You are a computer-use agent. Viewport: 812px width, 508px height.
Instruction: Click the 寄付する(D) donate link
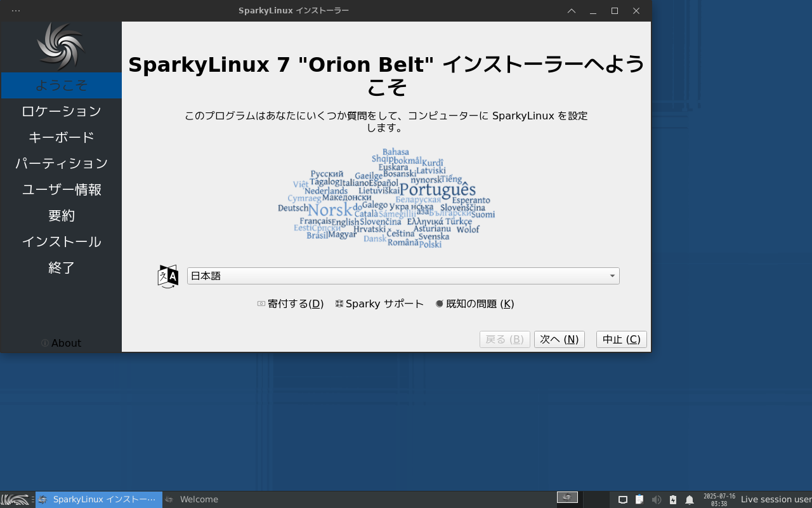pyautogui.click(x=291, y=304)
